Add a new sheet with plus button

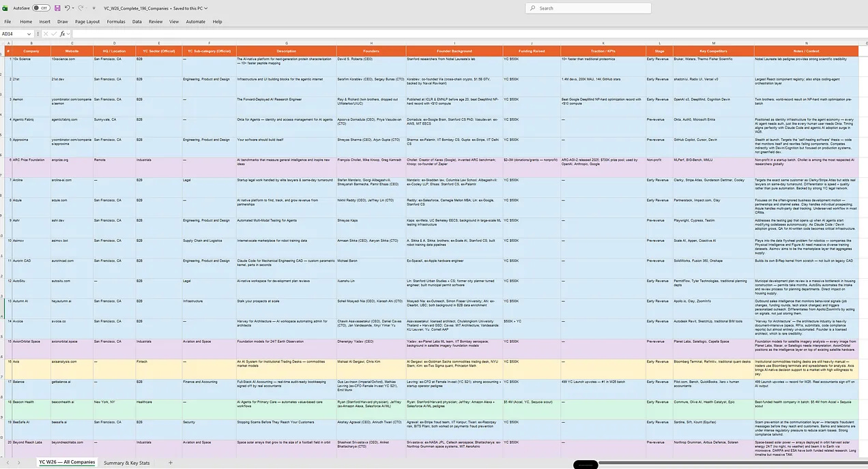[x=171, y=463]
